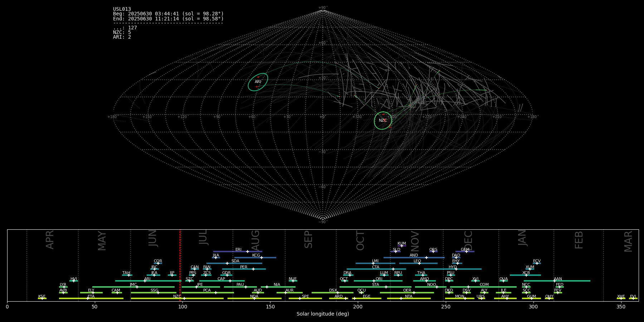Click the Beg: 20250630 03:44:41 line

[x=168, y=14]
